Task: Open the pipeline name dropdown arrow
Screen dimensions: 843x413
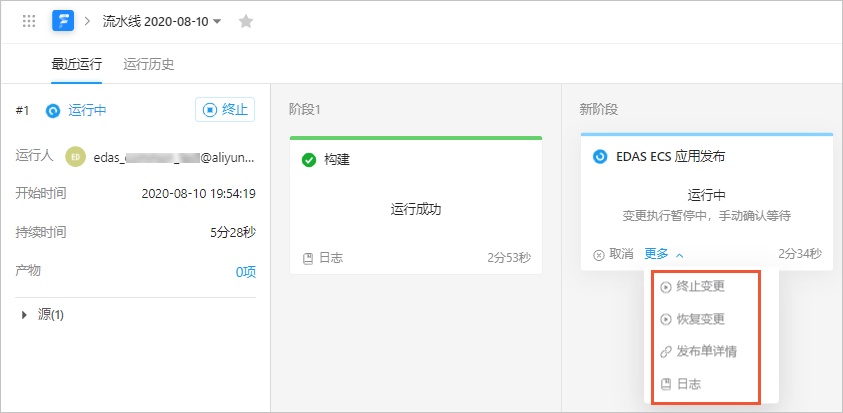Action: tap(217, 22)
